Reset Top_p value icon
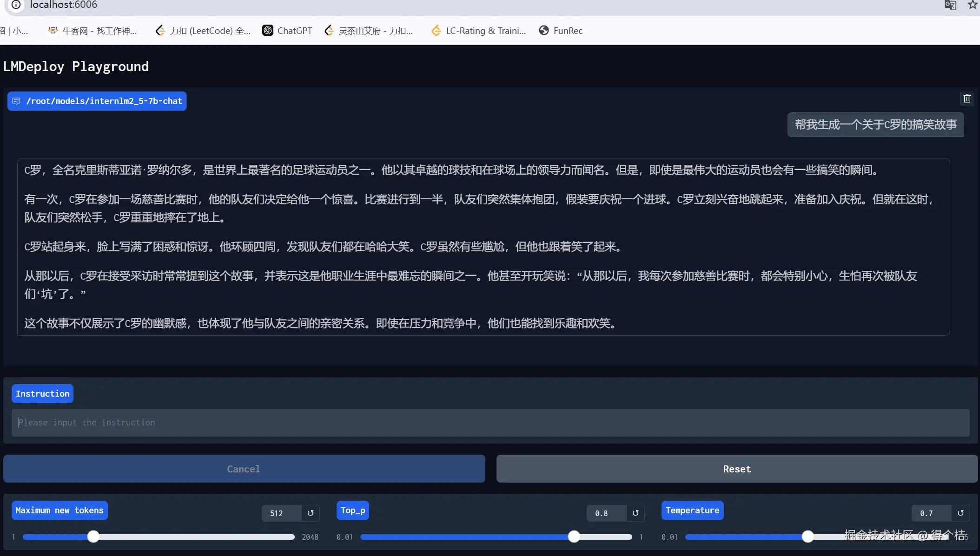 pos(635,513)
